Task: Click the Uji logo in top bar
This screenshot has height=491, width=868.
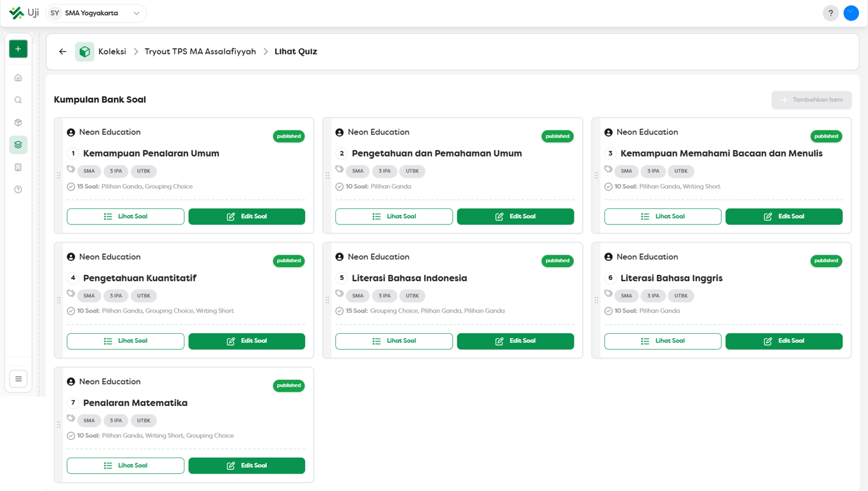Action: [x=24, y=13]
